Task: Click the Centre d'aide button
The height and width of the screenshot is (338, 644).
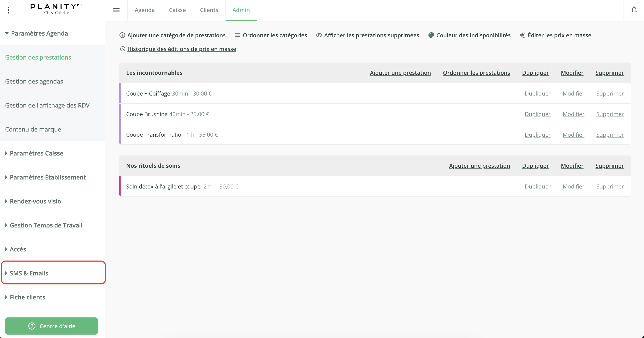Action: pos(52,326)
